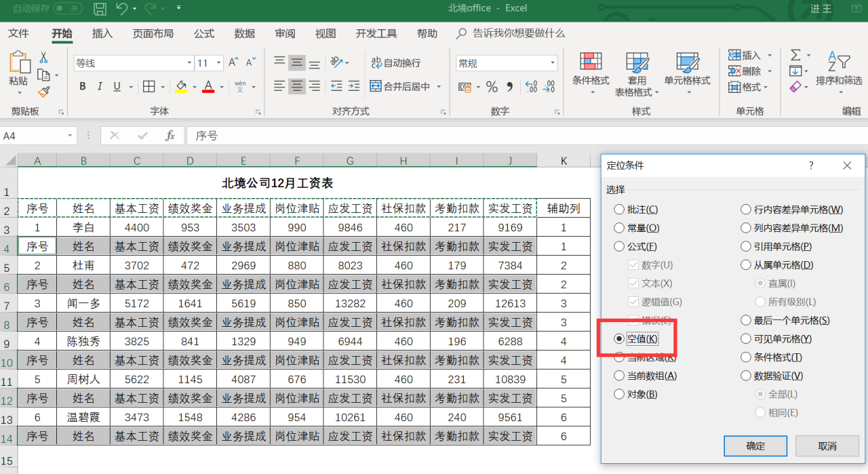The height and width of the screenshot is (474, 868).
Task: Toggle the 自动保存 autosave switch
Action: tap(68, 9)
